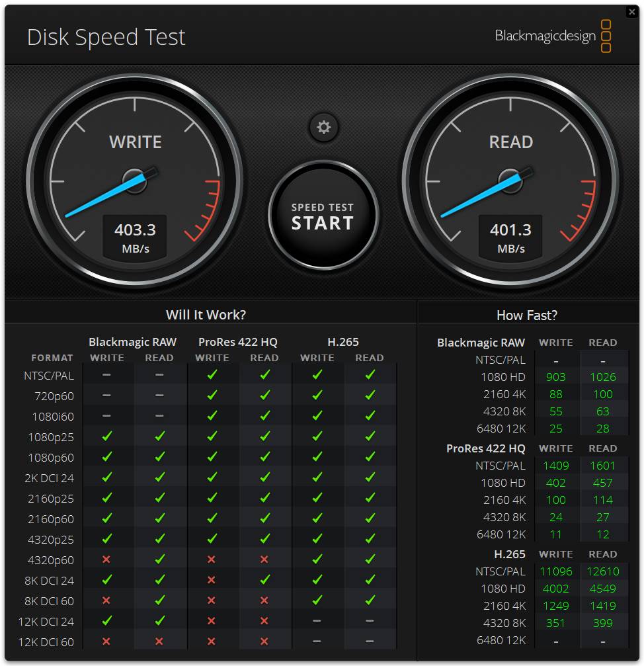Click the green check for 1080i60 H.265 write
Screen dimensions: 644x666
pos(317,416)
